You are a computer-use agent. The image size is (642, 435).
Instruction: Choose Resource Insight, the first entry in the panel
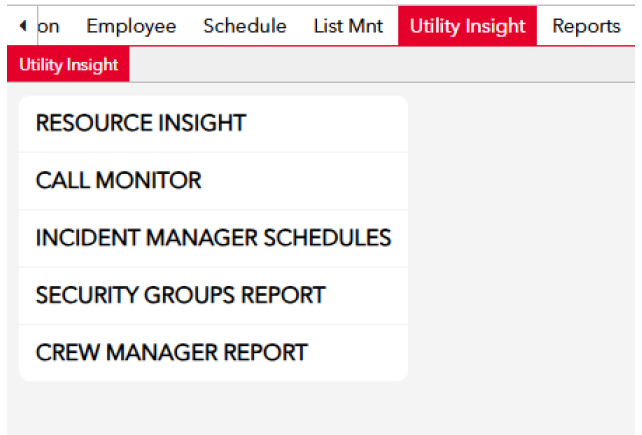tap(213, 123)
